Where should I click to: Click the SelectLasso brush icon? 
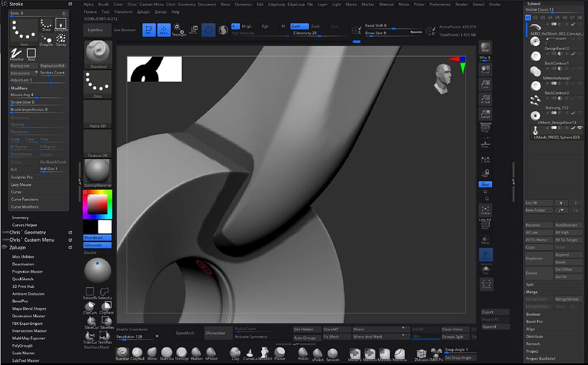(x=105, y=293)
